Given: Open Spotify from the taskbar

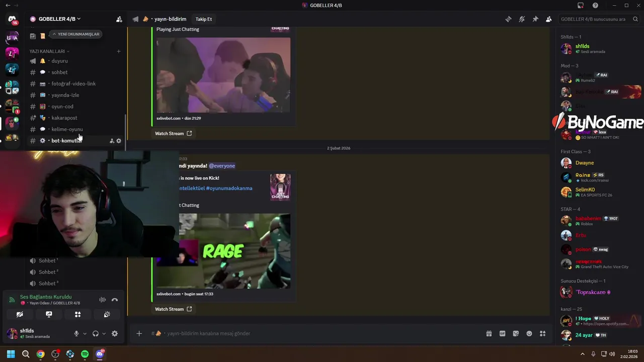Looking at the screenshot, I should point(85,354).
